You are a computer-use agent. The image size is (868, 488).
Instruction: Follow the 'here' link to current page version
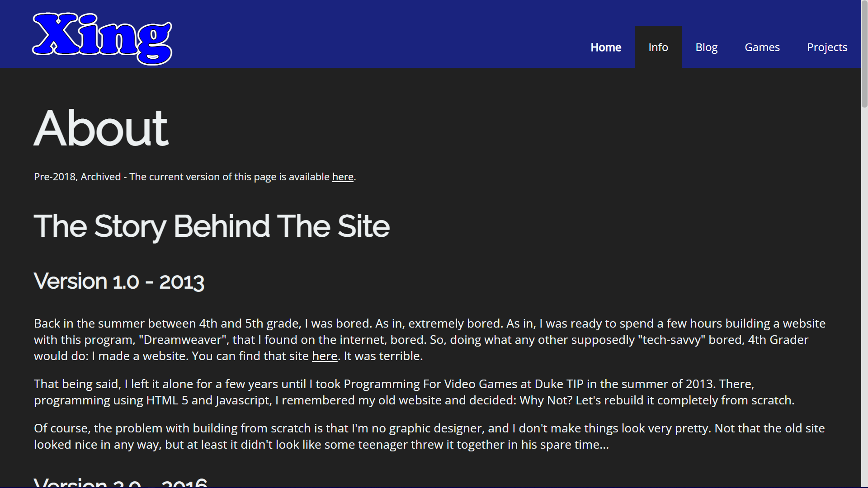tap(343, 177)
